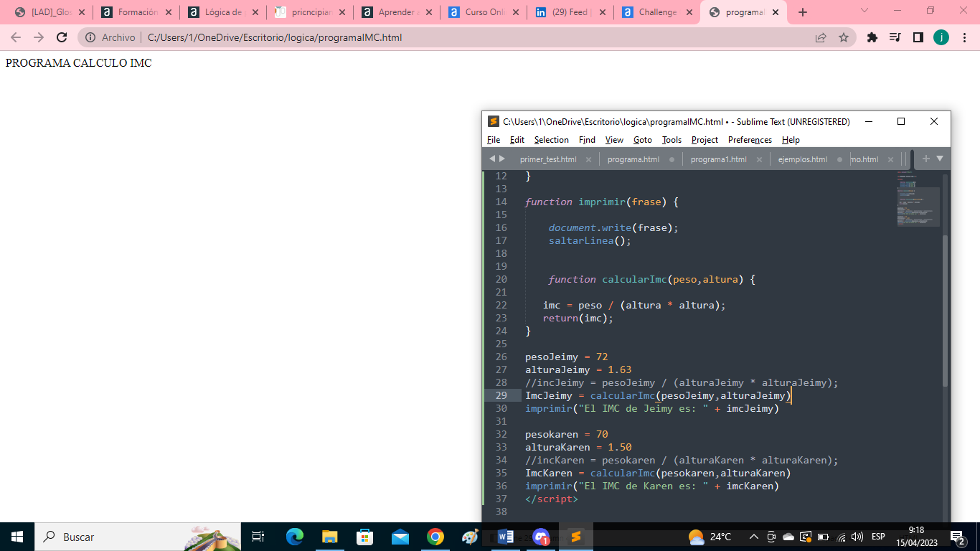Launch Microsoft Edge from taskbar
Image resolution: width=980 pixels, height=551 pixels.
coord(294,537)
